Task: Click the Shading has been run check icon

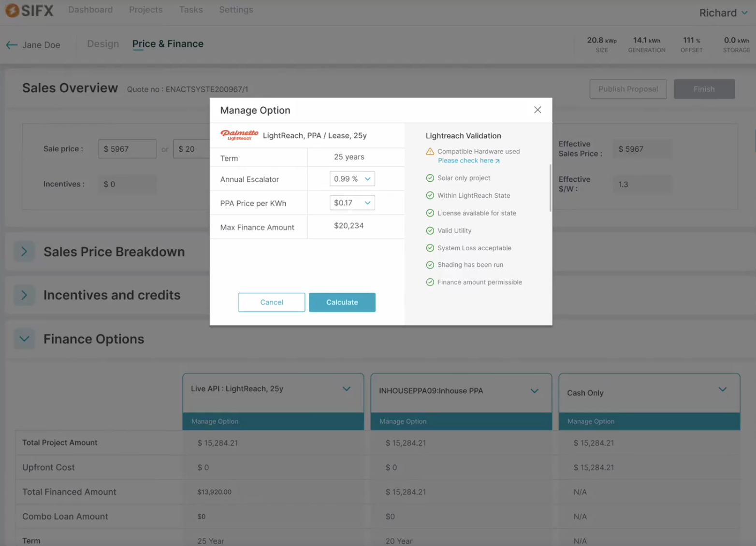Action: coord(430,265)
